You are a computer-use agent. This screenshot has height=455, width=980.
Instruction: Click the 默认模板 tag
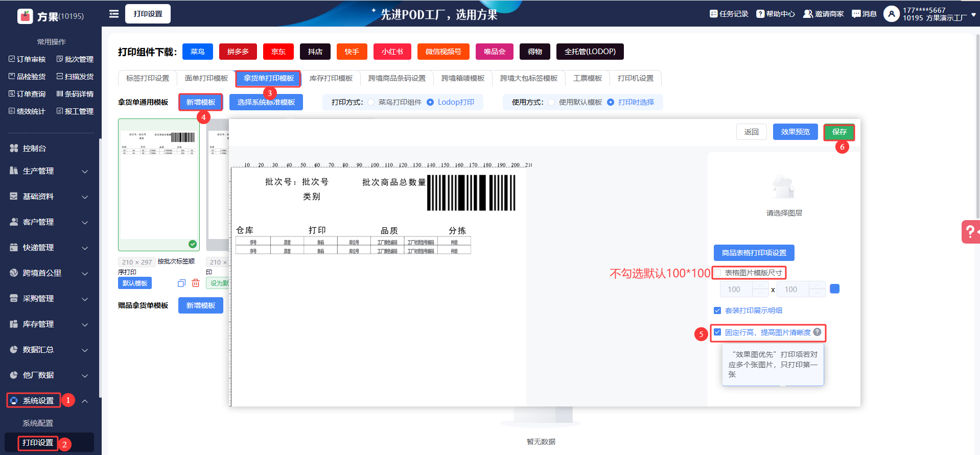click(x=135, y=283)
